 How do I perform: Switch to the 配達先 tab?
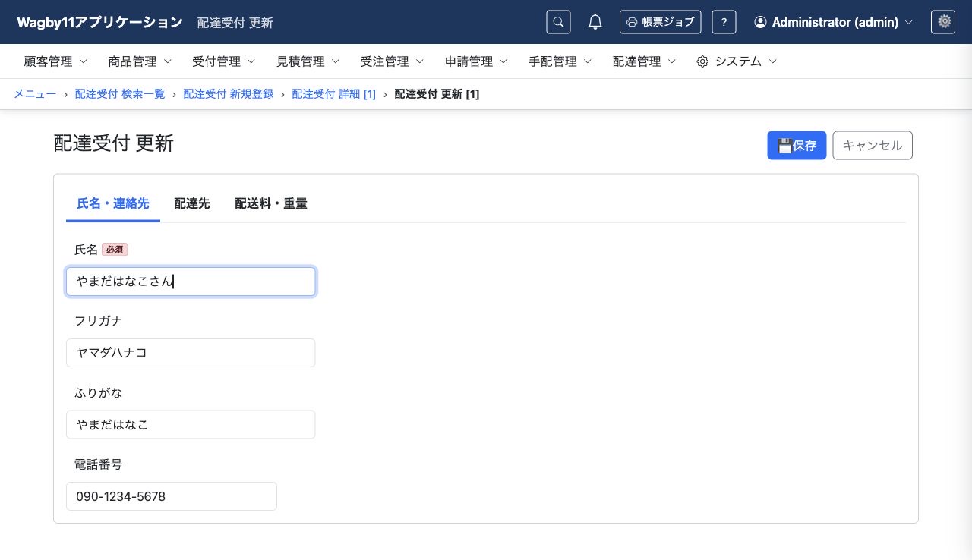(x=192, y=203)
